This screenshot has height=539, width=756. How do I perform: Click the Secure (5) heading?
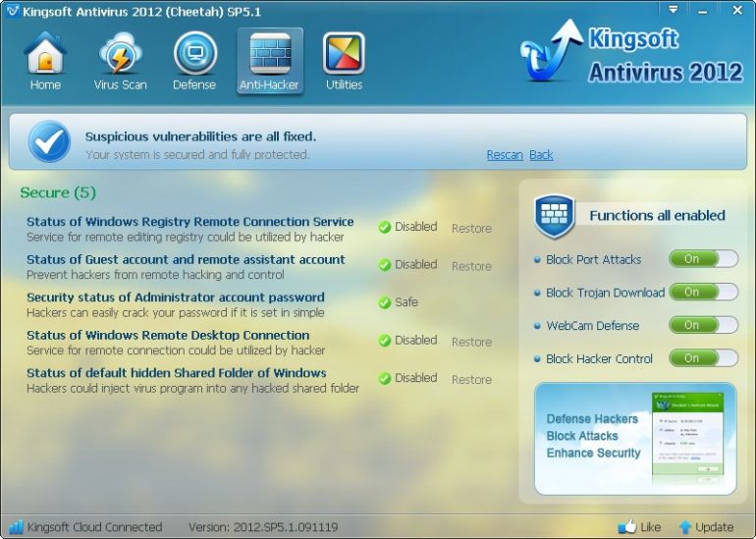pos(58,192)
